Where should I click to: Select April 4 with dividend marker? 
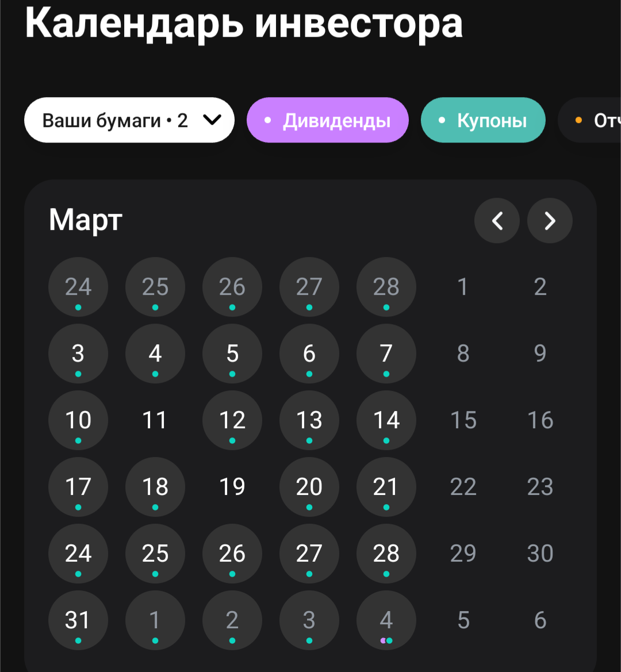point(386,620)
